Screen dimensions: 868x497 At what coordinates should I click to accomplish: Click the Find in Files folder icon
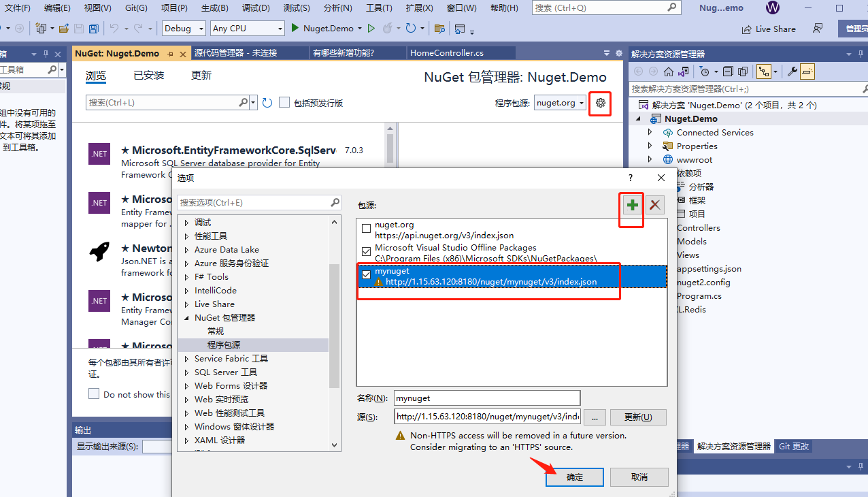[439, 29]
